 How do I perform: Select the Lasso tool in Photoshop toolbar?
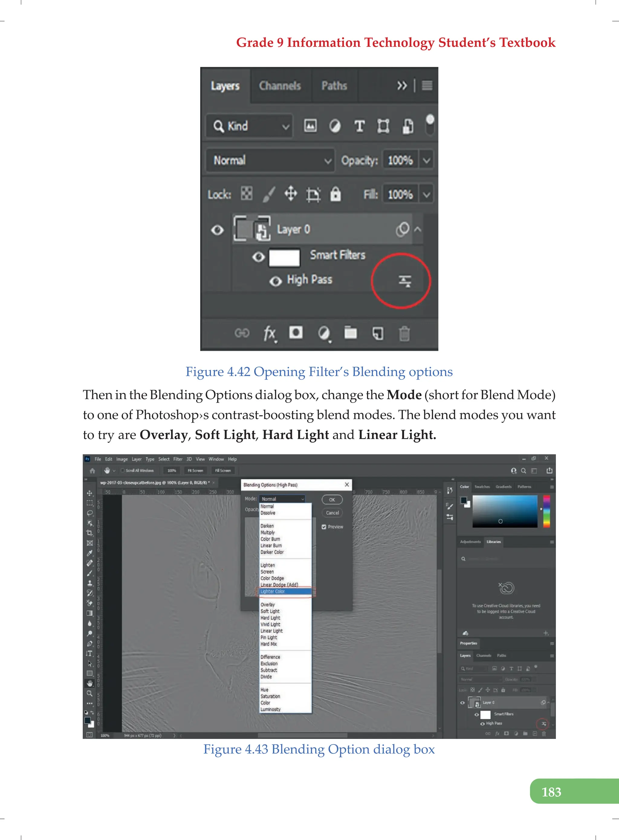pos(89,513)
